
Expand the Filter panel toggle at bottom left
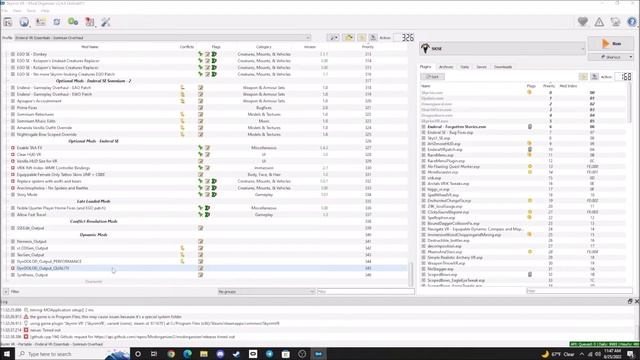coord(6,292)
